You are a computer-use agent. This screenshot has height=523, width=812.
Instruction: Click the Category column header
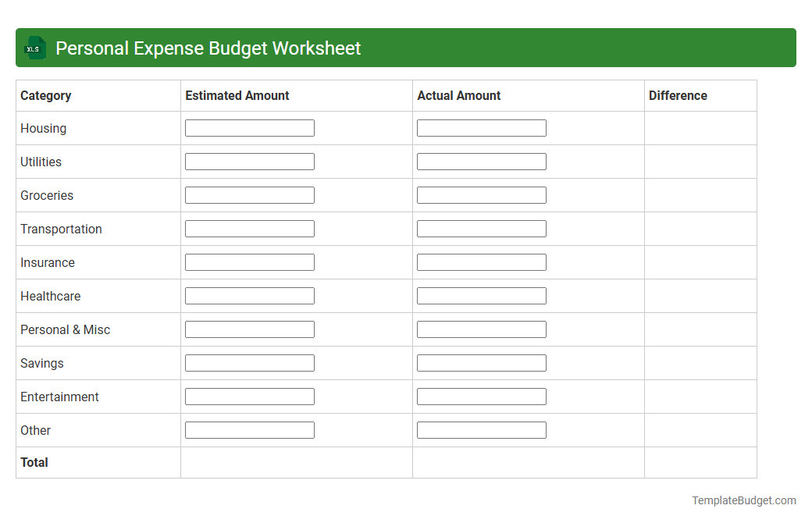[46, 95]
